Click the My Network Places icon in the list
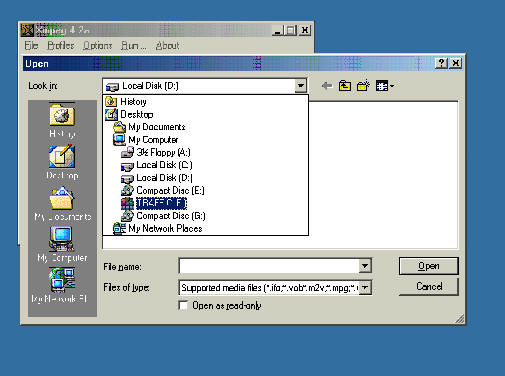Viewport: 505px width, 376px height. (119, 229)
